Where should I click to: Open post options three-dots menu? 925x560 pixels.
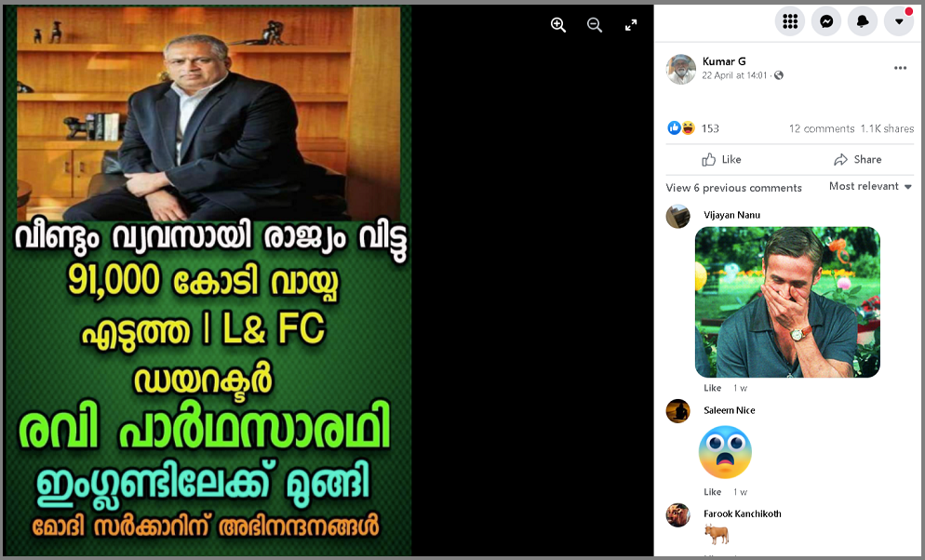point(900,68)
